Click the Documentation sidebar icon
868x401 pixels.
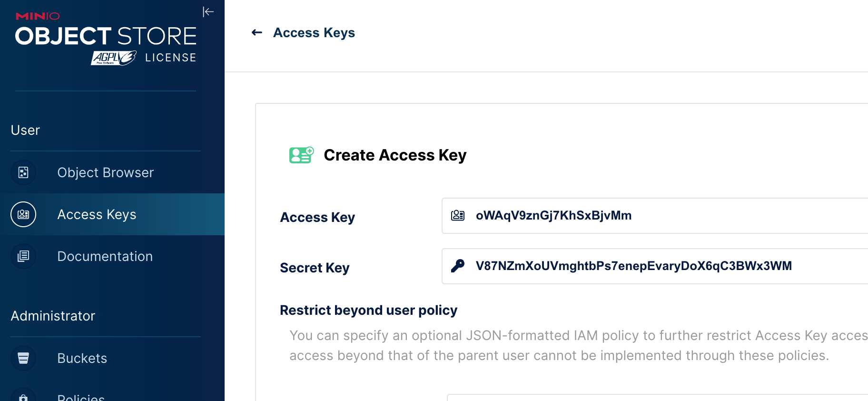(x=23, y=256)
